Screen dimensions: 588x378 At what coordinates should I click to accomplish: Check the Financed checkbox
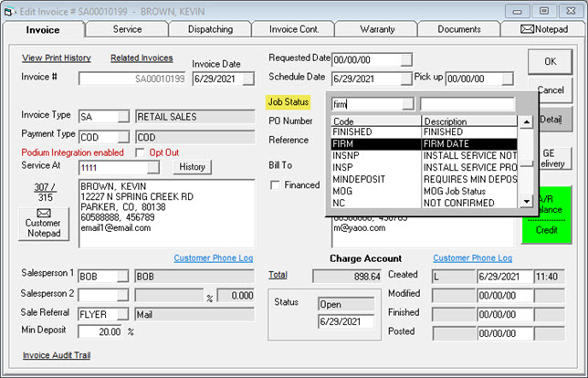[275, 184]
